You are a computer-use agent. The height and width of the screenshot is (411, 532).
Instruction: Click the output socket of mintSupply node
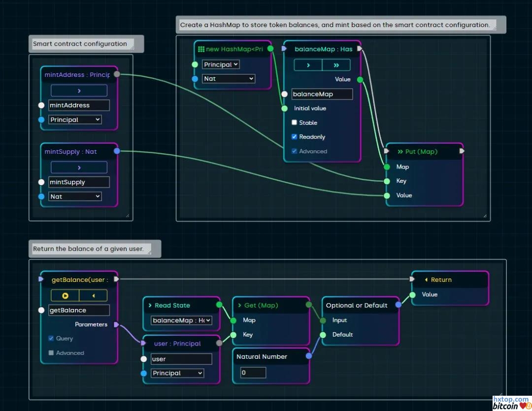click(117, 151)
